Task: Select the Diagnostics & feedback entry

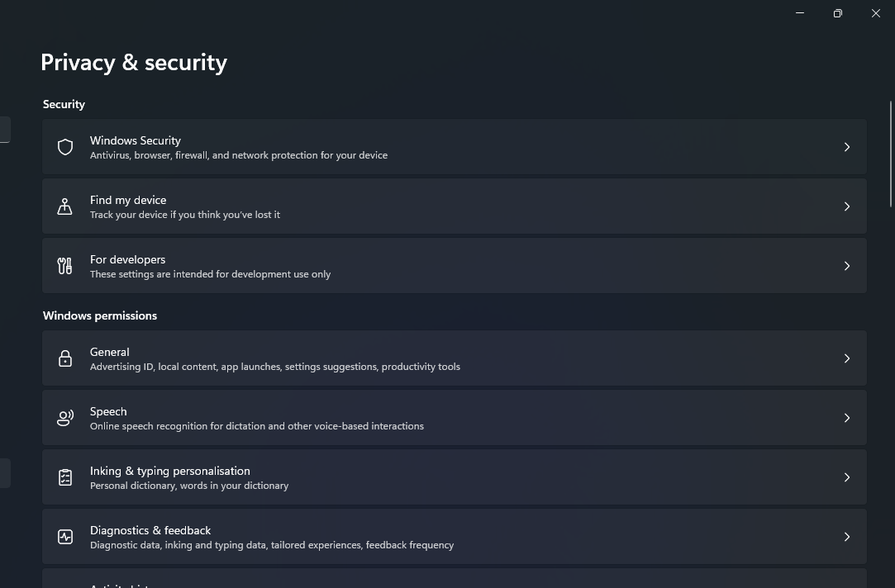Action: click(455, 537)
